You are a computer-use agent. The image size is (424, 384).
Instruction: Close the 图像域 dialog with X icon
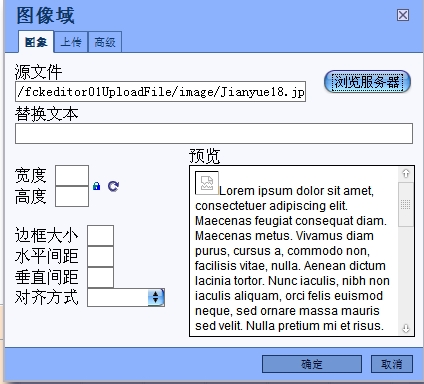point(403,15)
